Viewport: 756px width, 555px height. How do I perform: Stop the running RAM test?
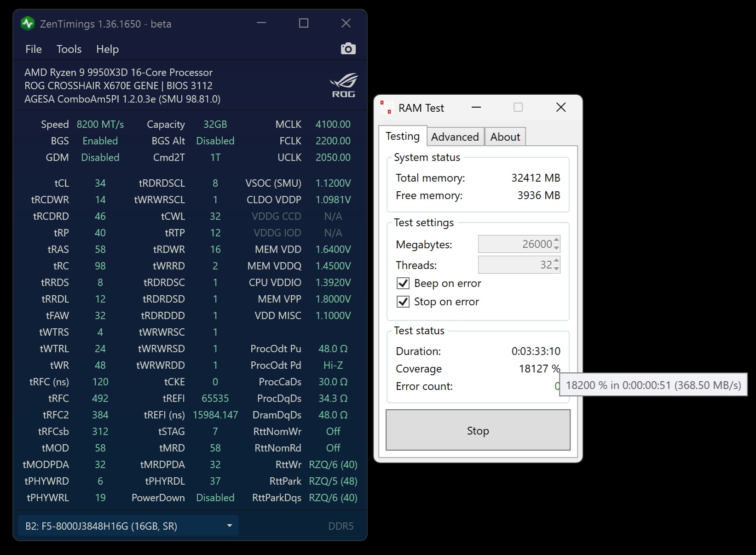[478, 430]
